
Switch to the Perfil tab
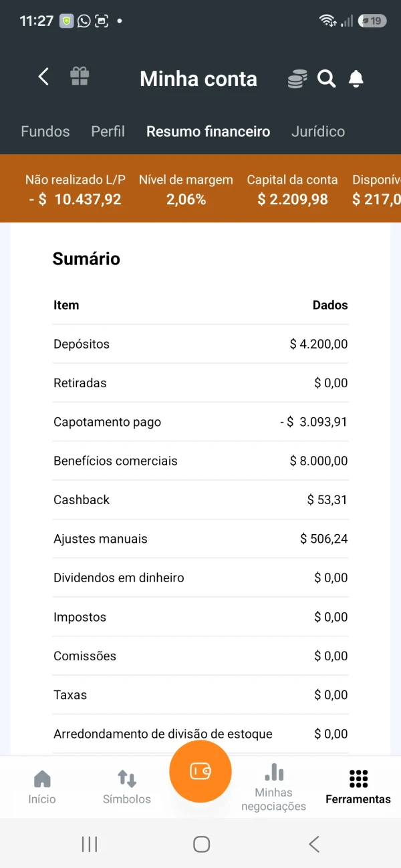coord(108,132)
